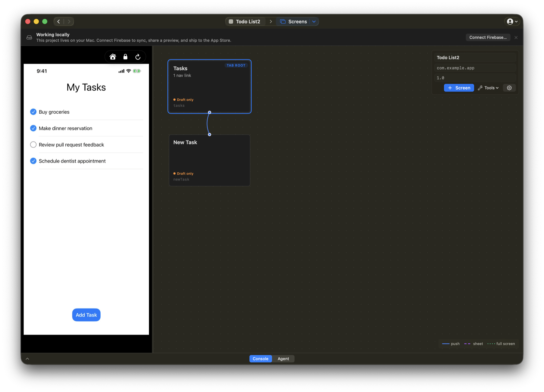Image resolution: width=544 pixels, height=392 pixels.
Task: Click the '1 nav link' label
Action: [182, 76]
